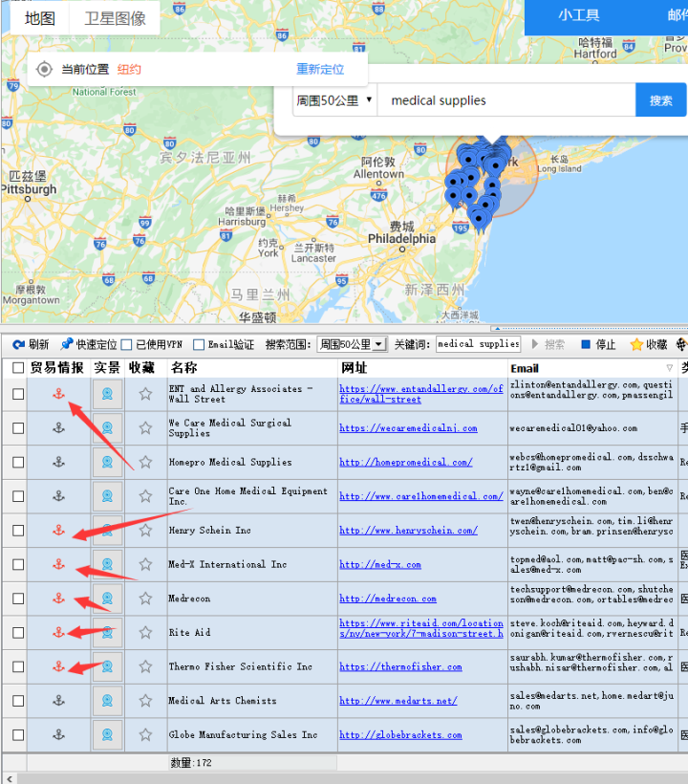
Task: Open the homepromedical.com link
Action: (x=406, y=462)
